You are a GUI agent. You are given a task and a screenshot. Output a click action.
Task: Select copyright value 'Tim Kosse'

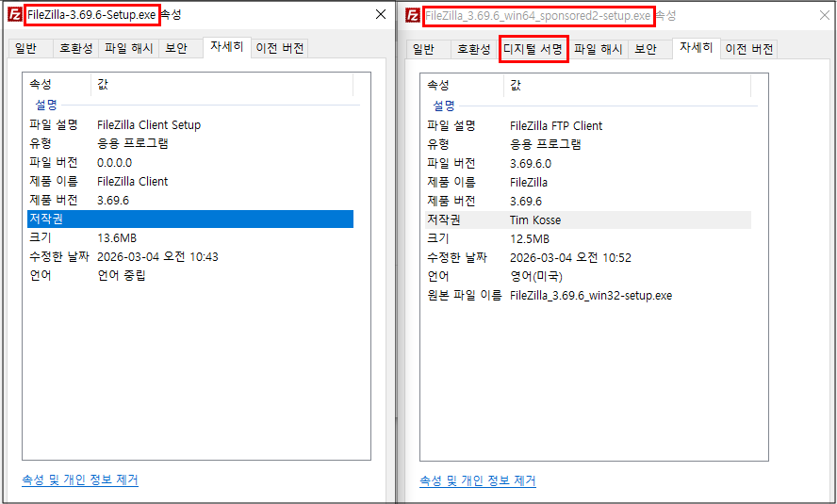[535, 220]
